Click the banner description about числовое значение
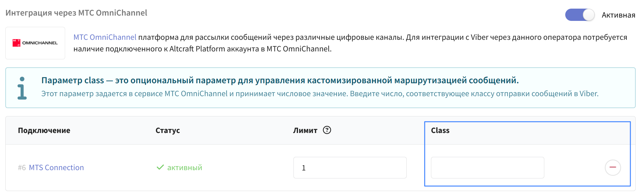Viewport: 644px width, 196px height. [320, 94]
